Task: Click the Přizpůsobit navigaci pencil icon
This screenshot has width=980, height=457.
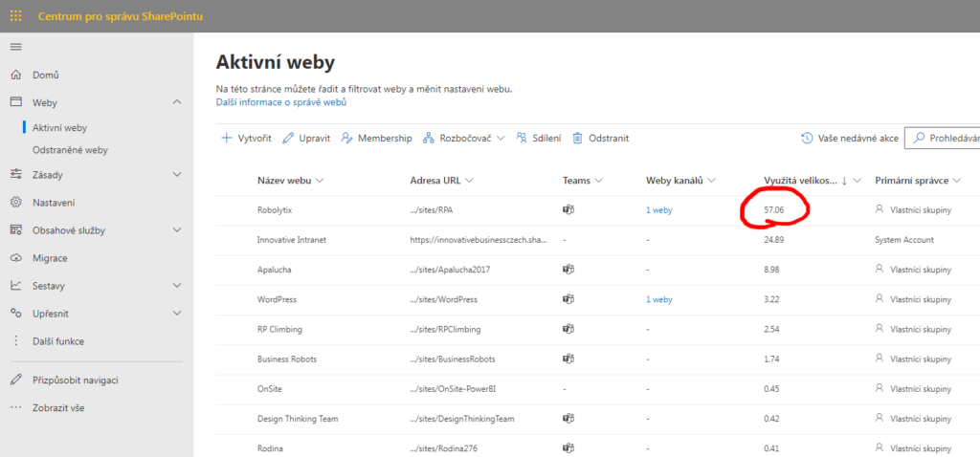Action: click(x=16, y=380)
